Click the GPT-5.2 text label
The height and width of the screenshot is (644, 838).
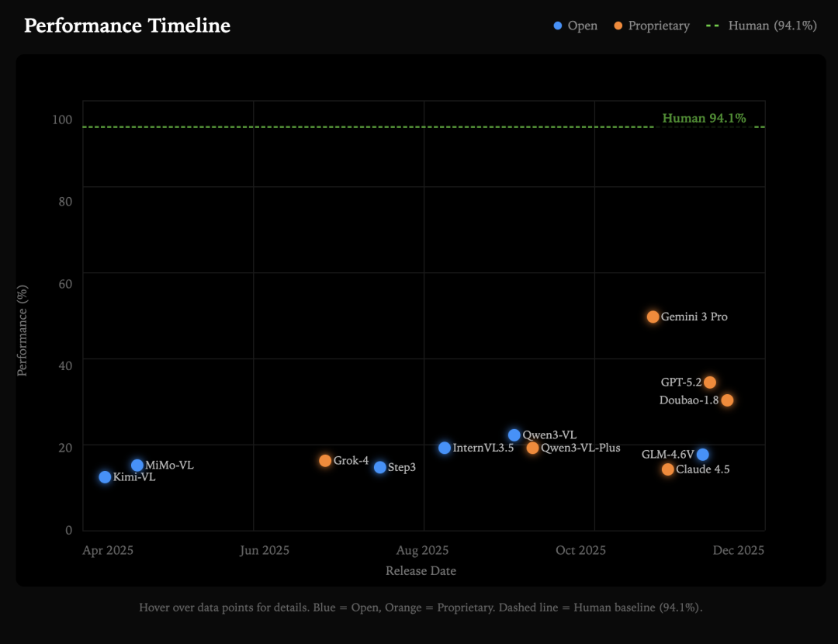point(681,382)
